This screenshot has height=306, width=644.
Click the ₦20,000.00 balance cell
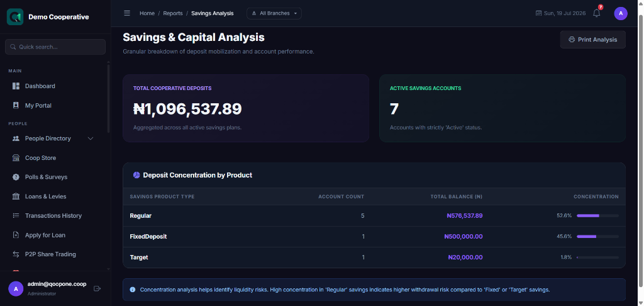[x=465, y=258]
